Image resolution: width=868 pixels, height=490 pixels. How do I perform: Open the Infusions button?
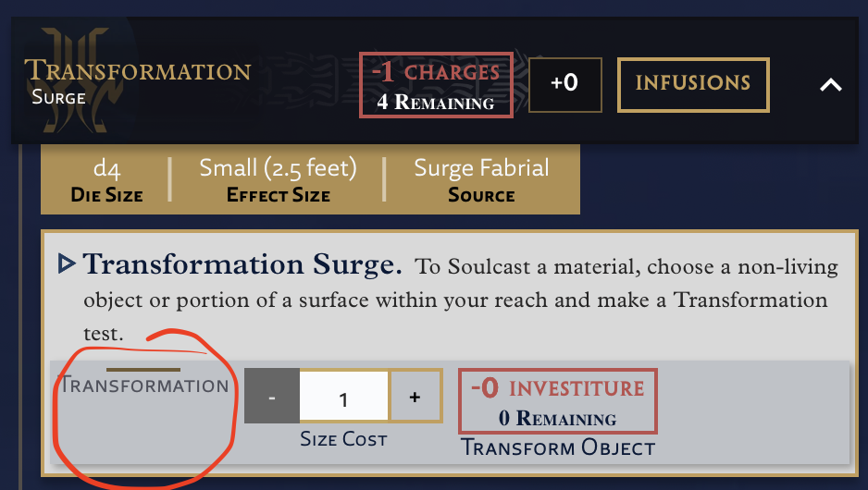point(693,85)
